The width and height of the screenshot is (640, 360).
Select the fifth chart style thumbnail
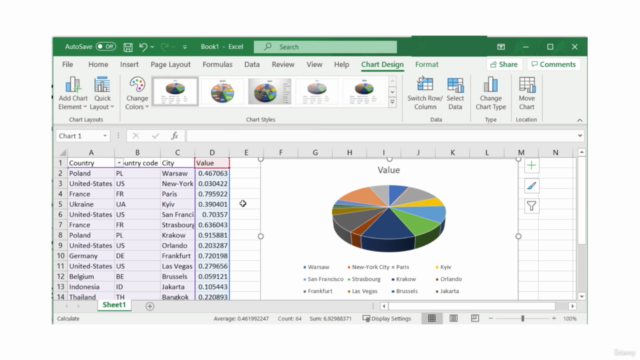click(x=364, y=91)
